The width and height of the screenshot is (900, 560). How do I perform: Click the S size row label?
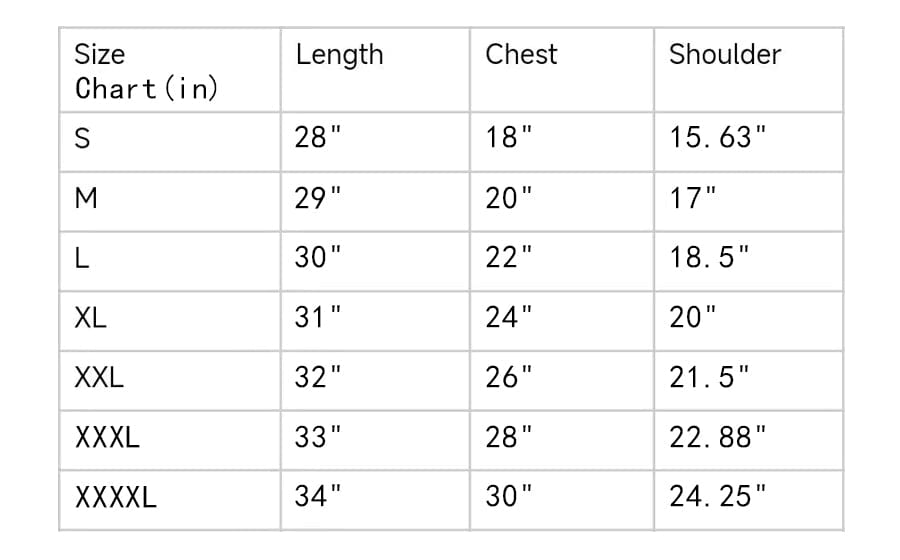pyautogui.click(x=83, y=139)
